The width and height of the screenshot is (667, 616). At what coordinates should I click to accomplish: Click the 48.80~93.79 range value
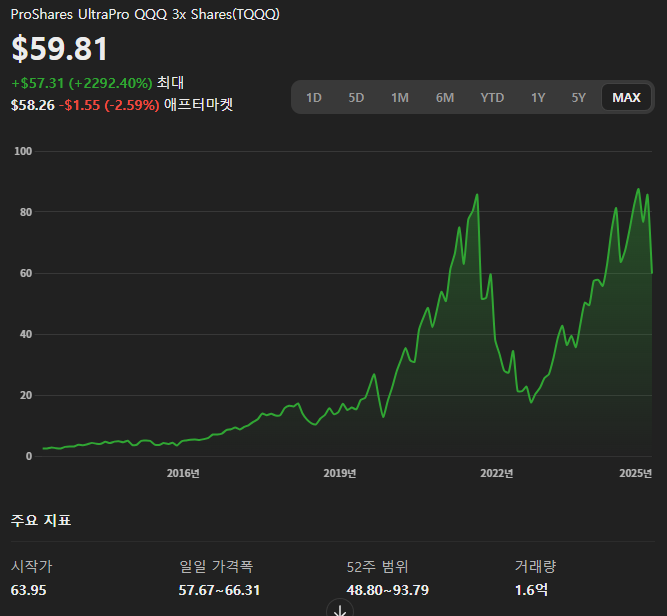pyautogui.click(x=388, y=590)
